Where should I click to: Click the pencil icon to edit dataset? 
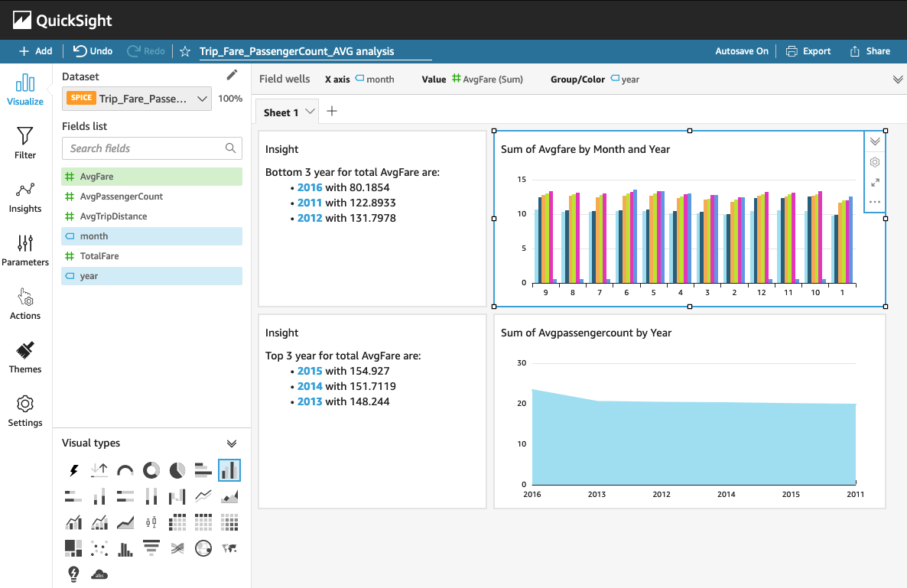232,75
